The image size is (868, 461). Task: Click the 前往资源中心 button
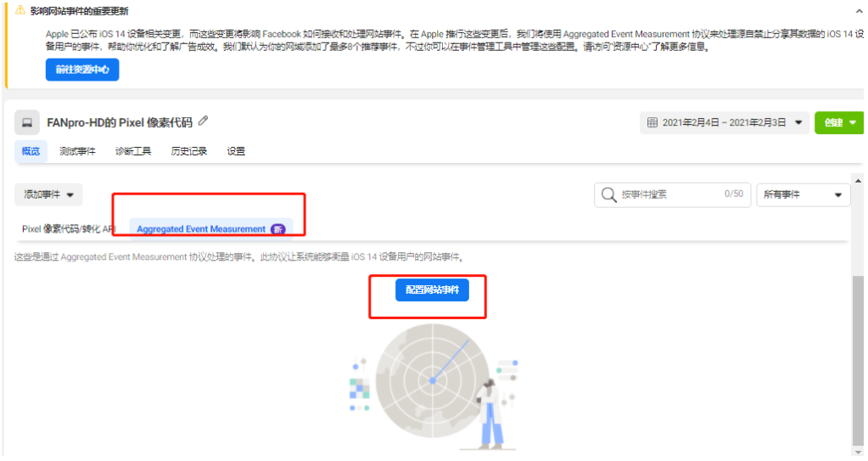(82, 70)
